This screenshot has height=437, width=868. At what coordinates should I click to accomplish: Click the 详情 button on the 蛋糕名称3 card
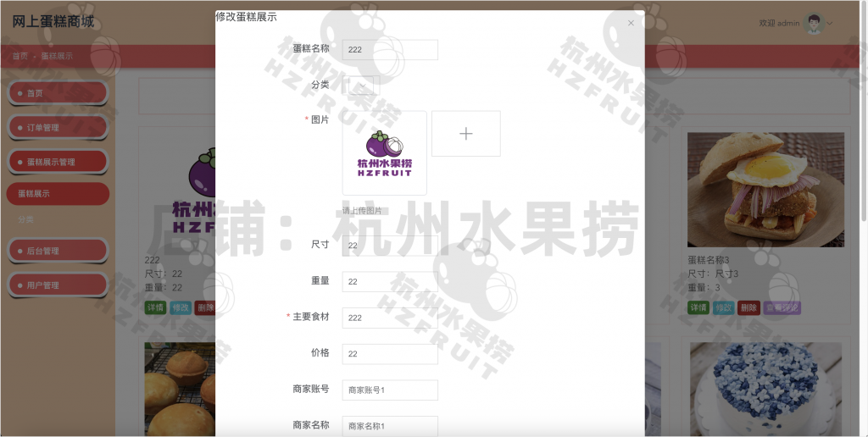pos(698,307)
